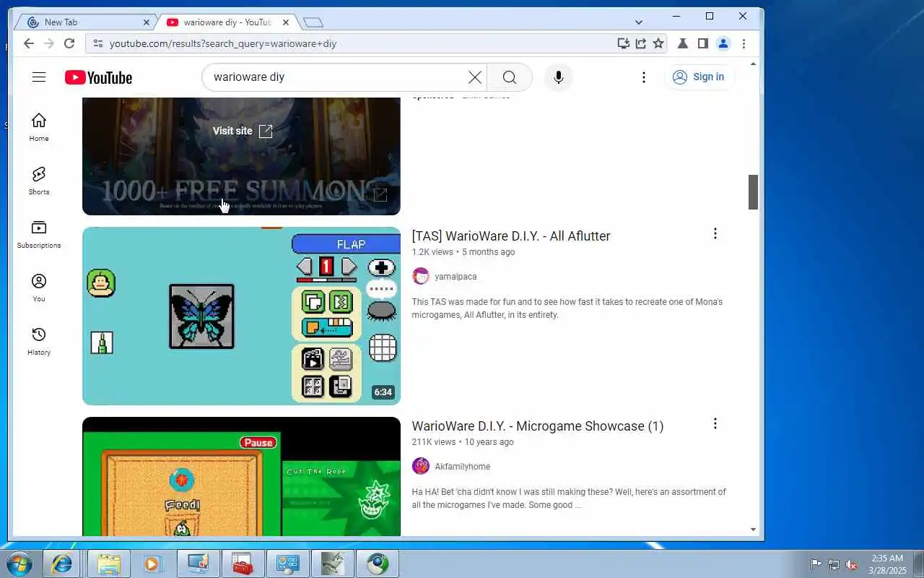
Task: Click the 'Ha HA! Bet 'cha didn't know' description
Action: 569,499
